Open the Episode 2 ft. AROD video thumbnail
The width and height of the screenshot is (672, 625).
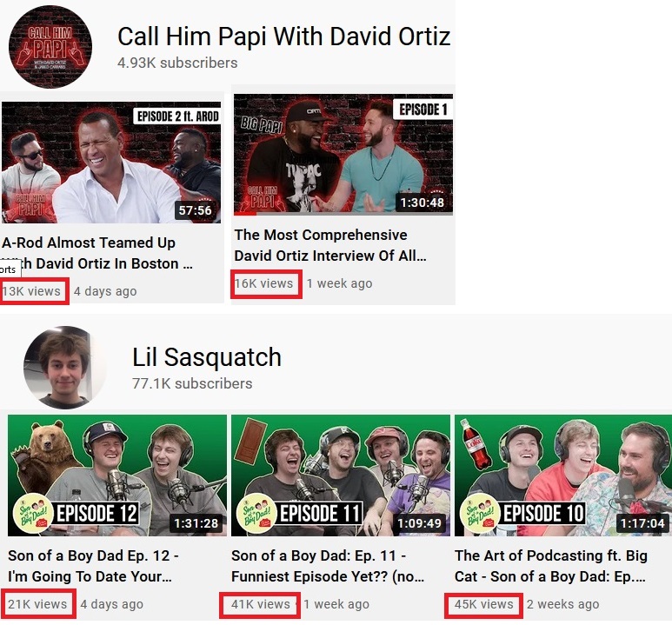click(x=111, y=162)
